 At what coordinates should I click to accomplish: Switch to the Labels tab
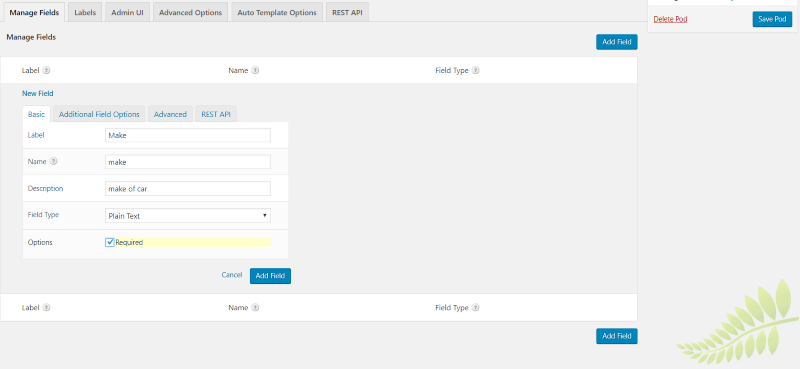[x=85, y=12]
